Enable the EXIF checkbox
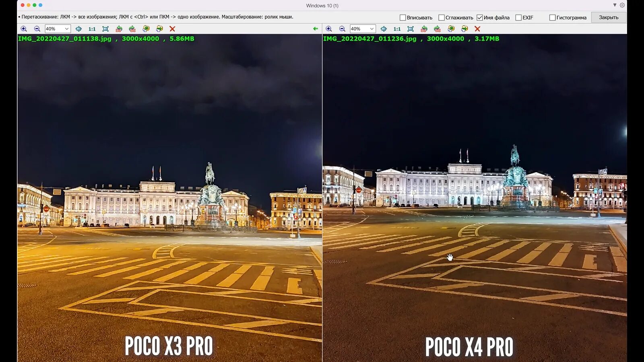The height and width of the screenshot is (362, 644). click(x=518, y=18)
